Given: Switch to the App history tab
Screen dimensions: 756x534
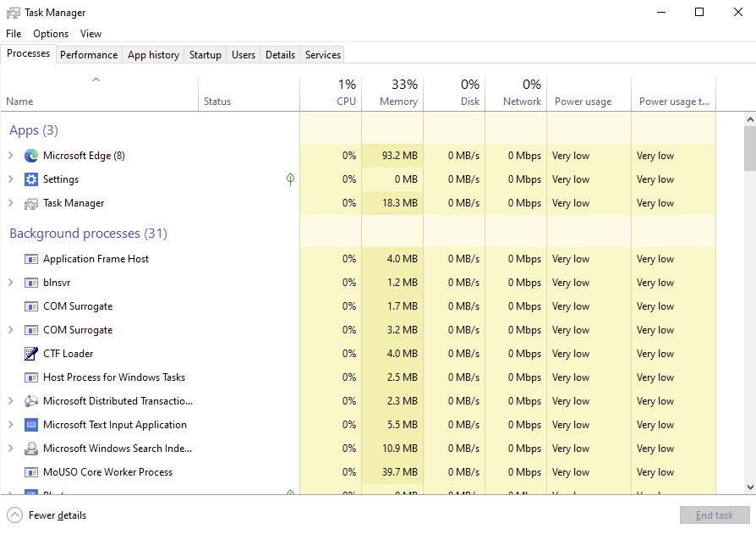Looking at the screenshot, I should point(153,55).
